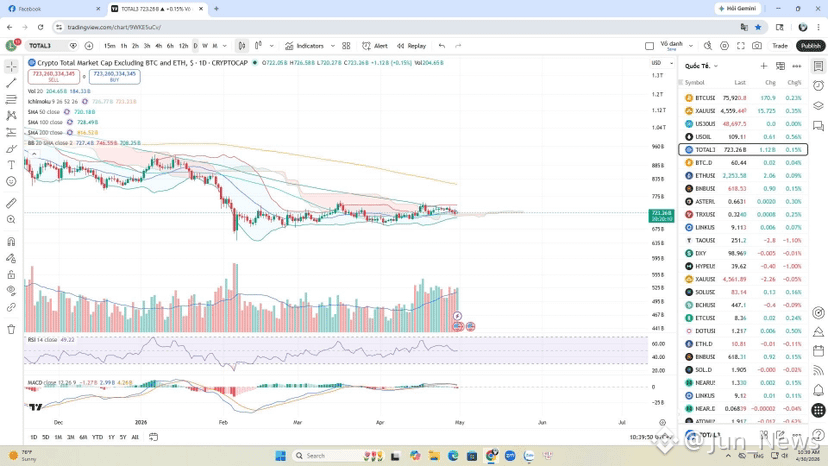Open the Indicators dialog
Screen dimensions: 828x466
(x=304, y=46)
